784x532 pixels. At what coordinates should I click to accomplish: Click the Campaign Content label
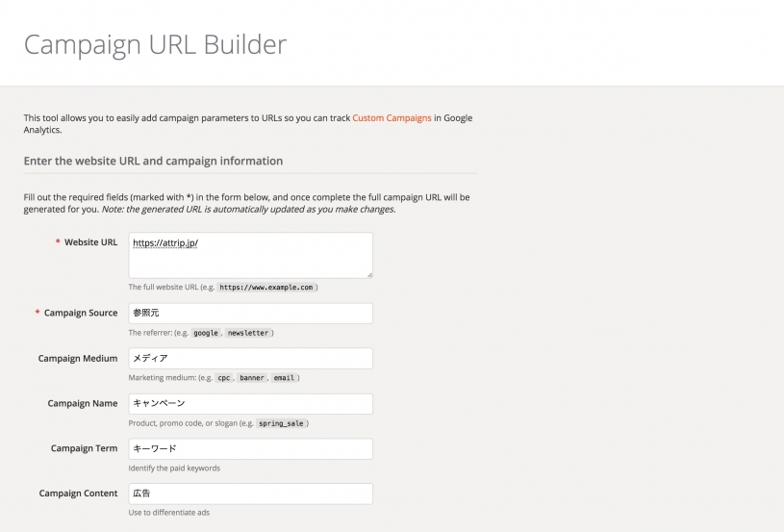pyautogui.click(x=78, y=494)
